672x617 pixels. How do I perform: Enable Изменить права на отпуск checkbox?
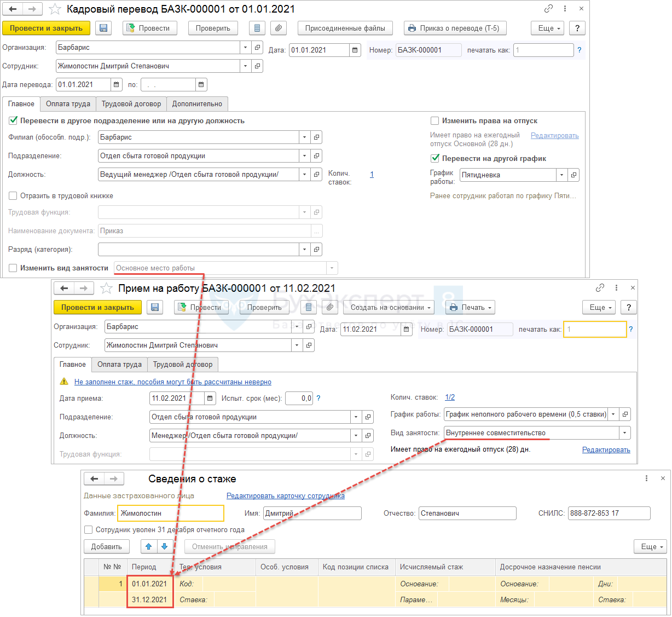[435, 121]
